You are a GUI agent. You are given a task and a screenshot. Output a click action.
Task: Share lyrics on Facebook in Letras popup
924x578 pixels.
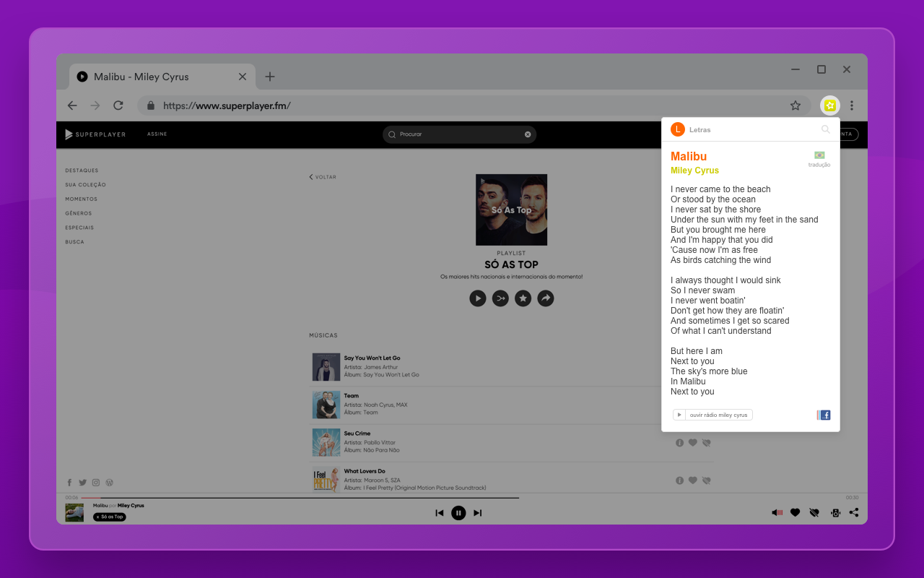[x=824, y=415]
